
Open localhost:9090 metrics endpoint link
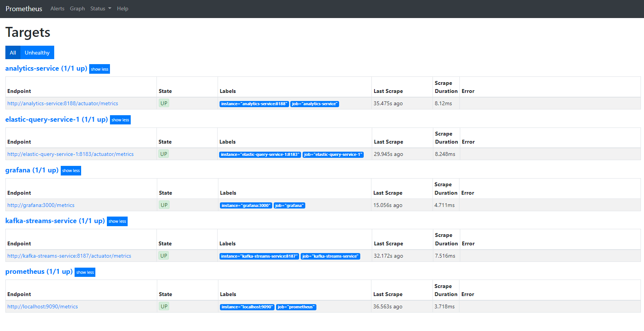(x=43, y=306)
